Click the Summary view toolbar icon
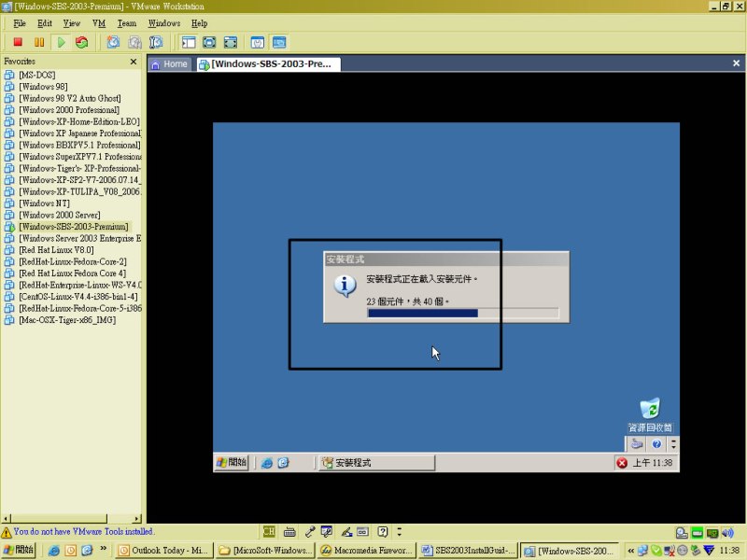The width and height of the screenshot is (747, 560). coord(258,42)
